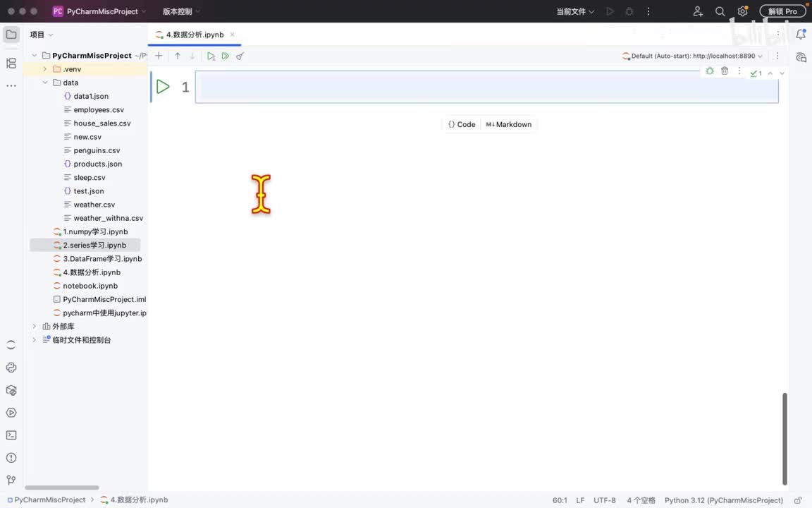
Task: Click LF line separator in status bar
Action: tap(580, 500)
